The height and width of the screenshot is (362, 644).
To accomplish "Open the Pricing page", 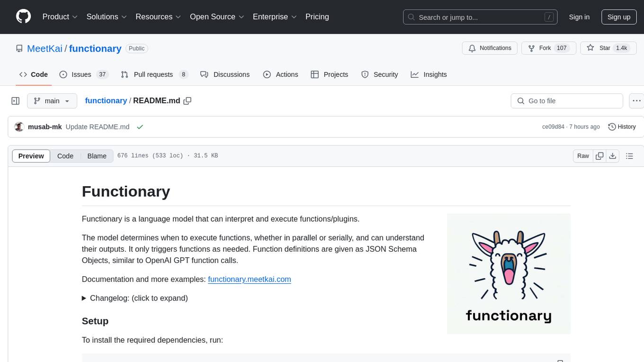I will (x=317, y=17).
